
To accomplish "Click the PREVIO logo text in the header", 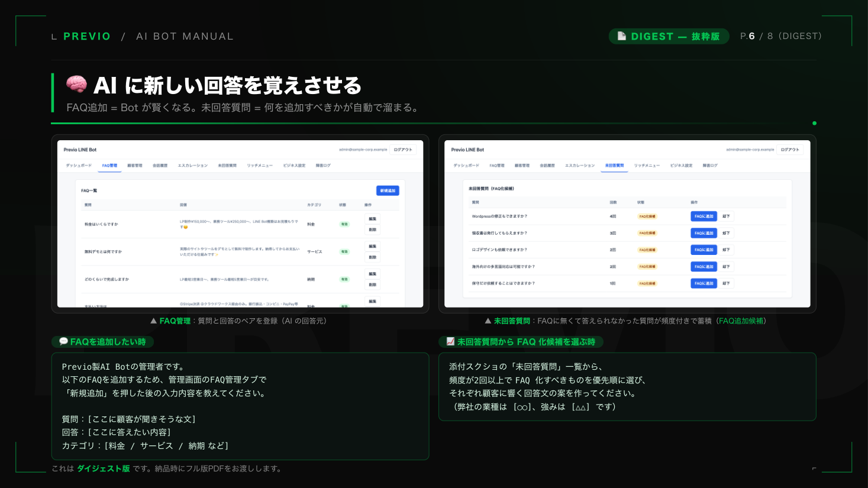I will click(87, 36).
